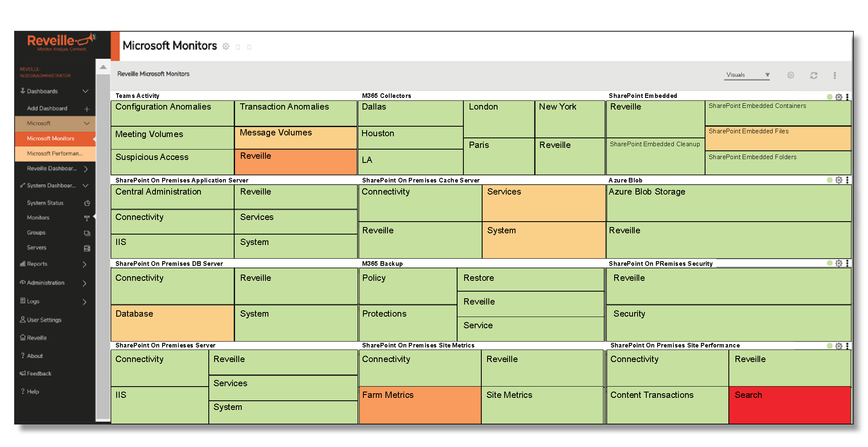Image resolution: width=868 pixels, height=447 pixels.
Task: Click the Configuration Anomalies tile
Action: click(x=173, y=113)
